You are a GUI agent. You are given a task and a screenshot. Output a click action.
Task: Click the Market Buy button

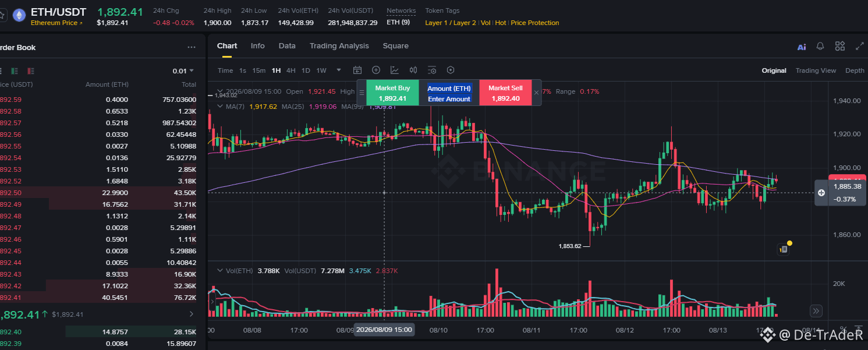(x=392, y=93)
